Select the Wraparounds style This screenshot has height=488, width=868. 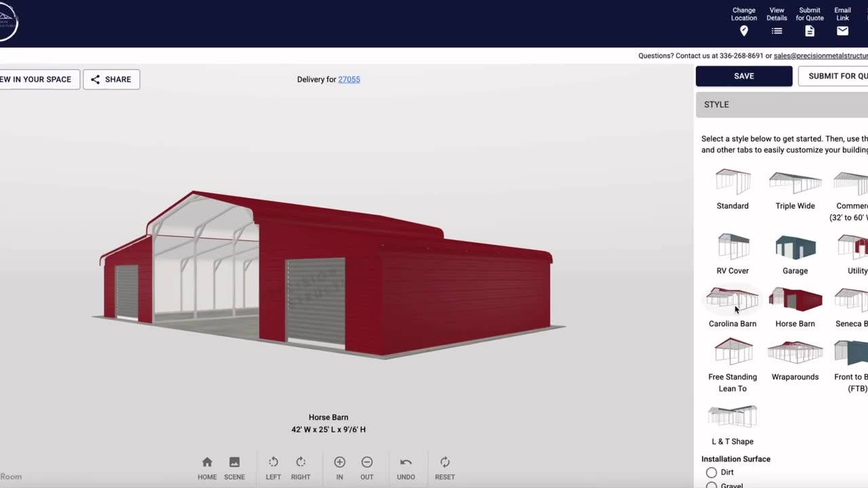(795, 352)
